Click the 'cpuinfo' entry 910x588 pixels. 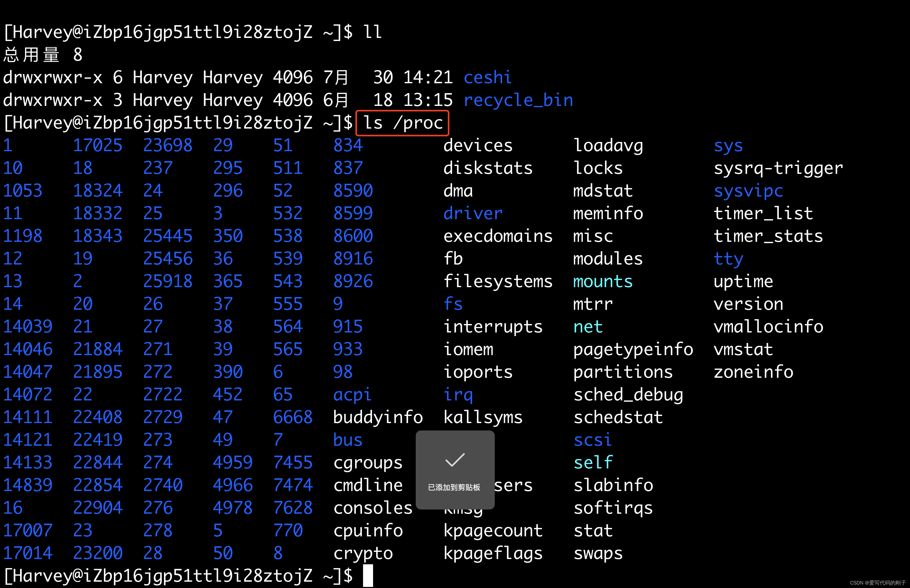click(368, 531)
